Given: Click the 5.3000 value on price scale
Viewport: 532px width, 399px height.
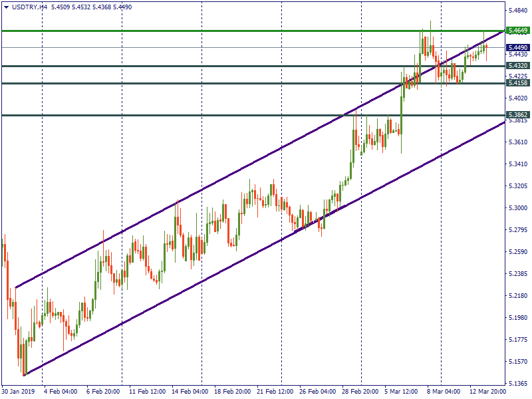Looking at the screenshot, I should 517,208.
